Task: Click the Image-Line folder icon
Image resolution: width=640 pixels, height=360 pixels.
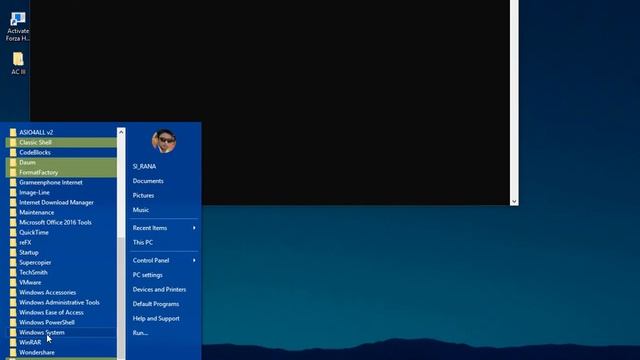Action: point(13,192)
